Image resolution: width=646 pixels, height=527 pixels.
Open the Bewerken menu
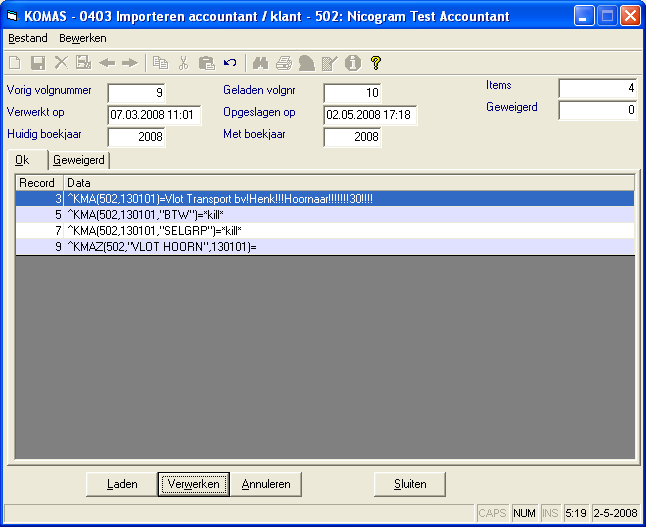(83, 38)
